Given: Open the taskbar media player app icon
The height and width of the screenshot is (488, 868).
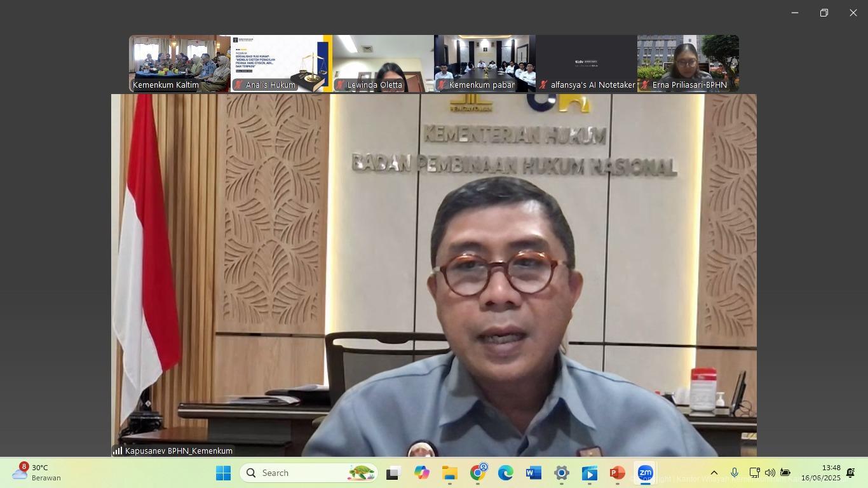Looking at the screenshot, I should [x=589, y=473].
